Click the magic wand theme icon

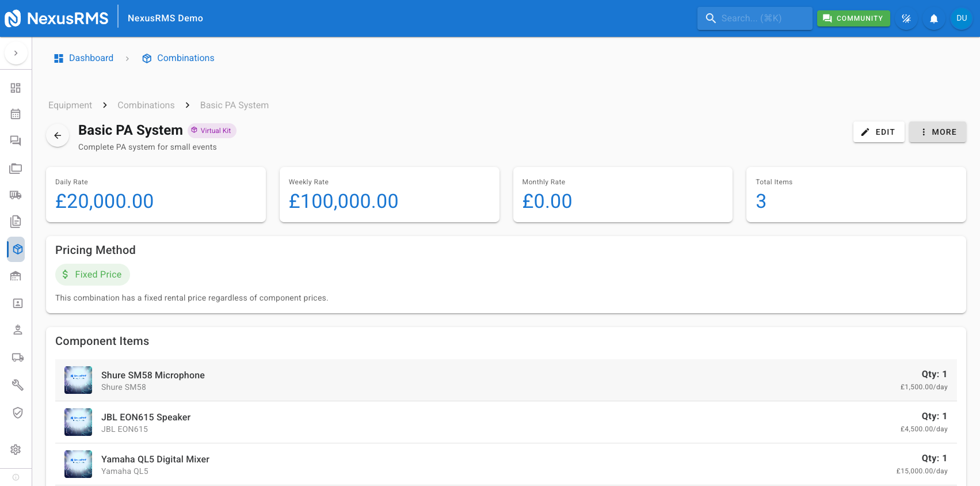[x=906, y=18]
